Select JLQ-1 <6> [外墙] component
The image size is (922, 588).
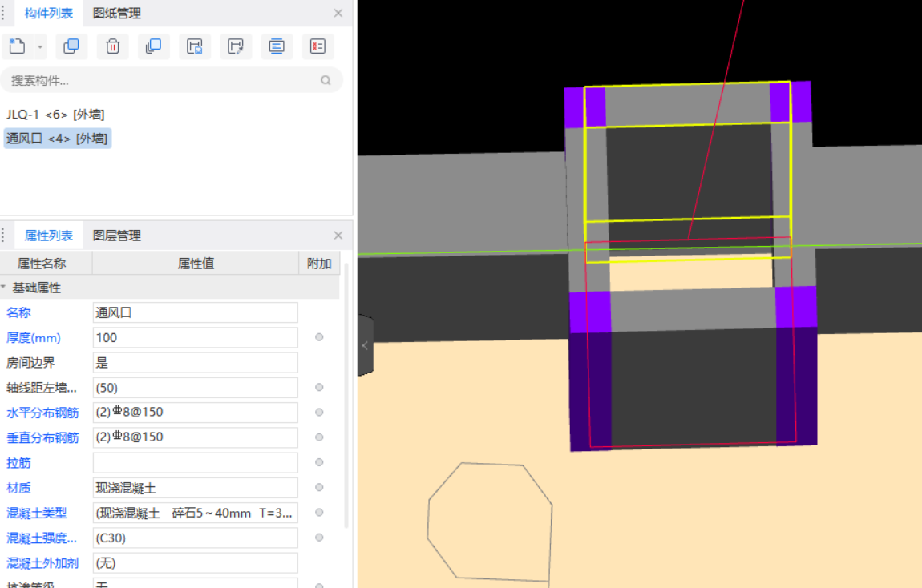pos(56,114)
